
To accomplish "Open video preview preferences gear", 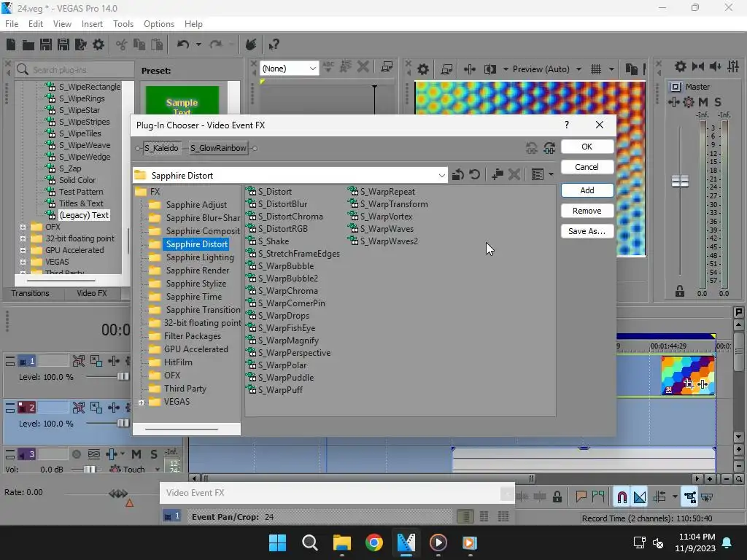I will 422,69.
